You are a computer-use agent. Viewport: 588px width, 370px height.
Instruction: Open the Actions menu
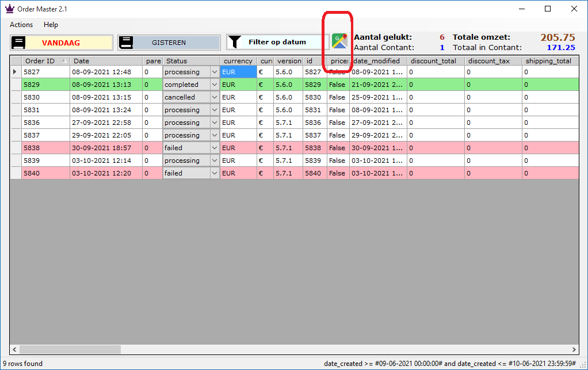21,25
